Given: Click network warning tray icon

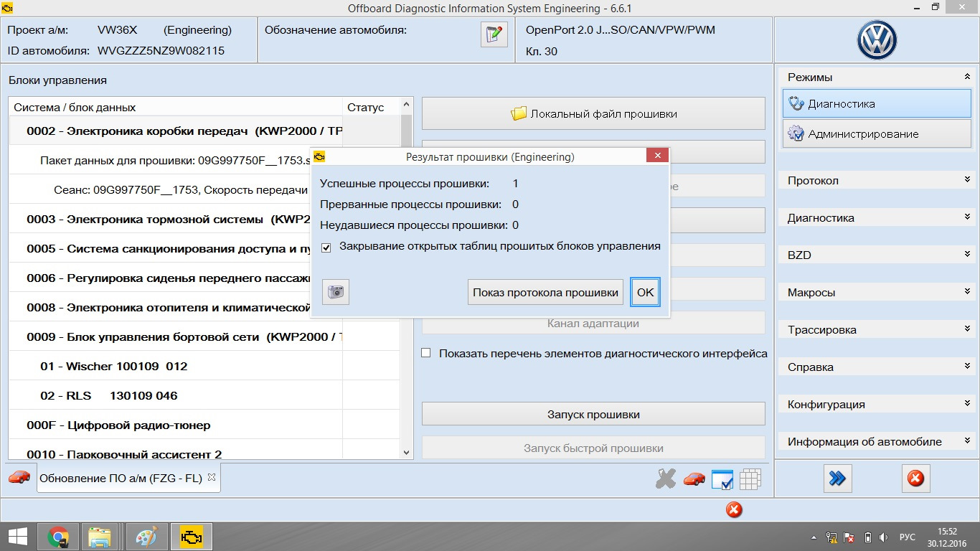Looking at the screenshot, I should 831,537.
